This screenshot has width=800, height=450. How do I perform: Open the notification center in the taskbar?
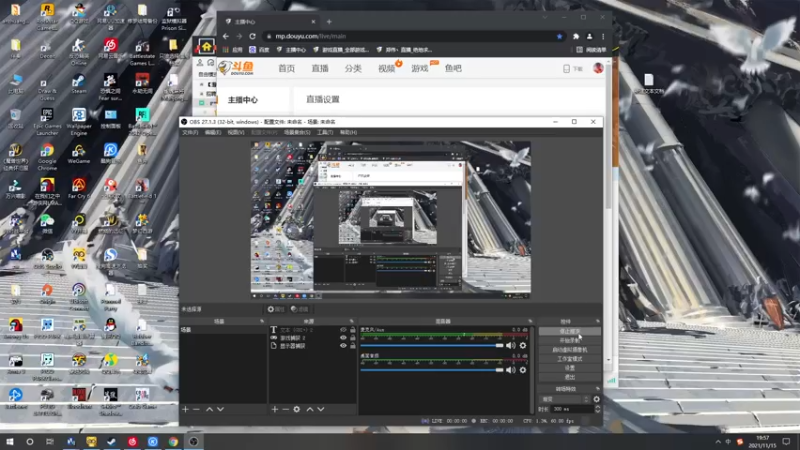click(x=786, y=441)
